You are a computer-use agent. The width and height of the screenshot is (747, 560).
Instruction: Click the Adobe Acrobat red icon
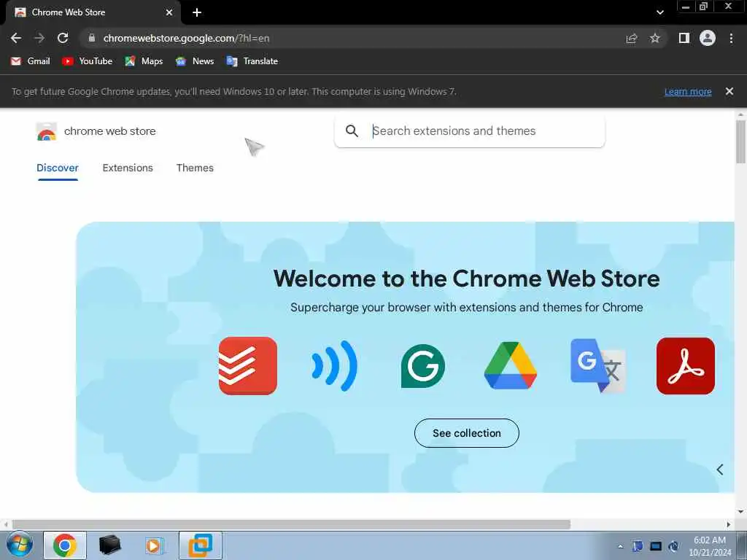[x=686, y=366]
